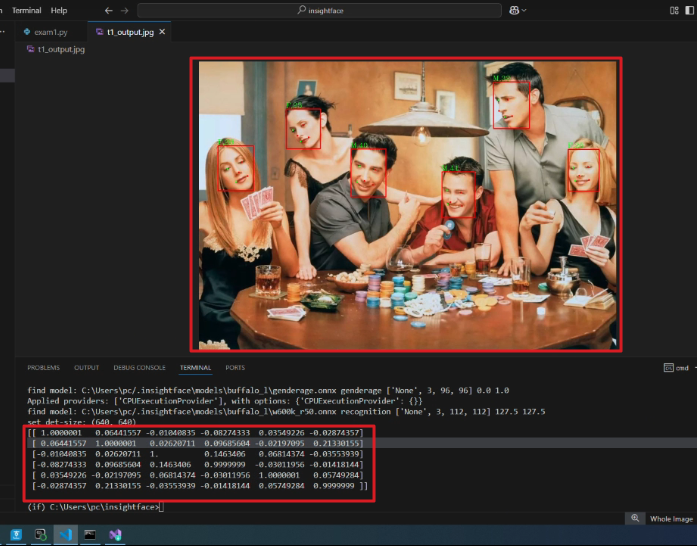This screenshot has width=697, height=546.
Task: Open the Help menu
Action: coord(59,10)
